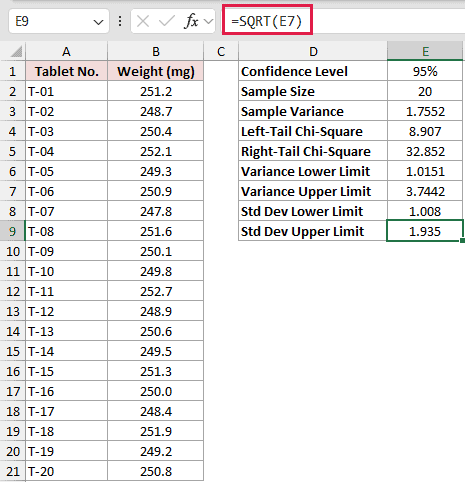Open the Name Box dropdown arrow
The image size is (465, 482).
(x=98, y=22)
